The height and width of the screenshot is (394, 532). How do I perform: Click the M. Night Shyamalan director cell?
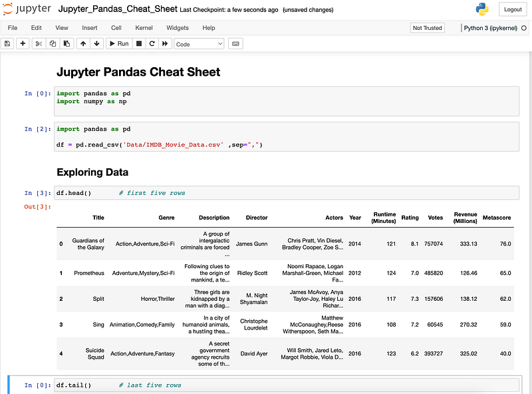pos(254,299)
